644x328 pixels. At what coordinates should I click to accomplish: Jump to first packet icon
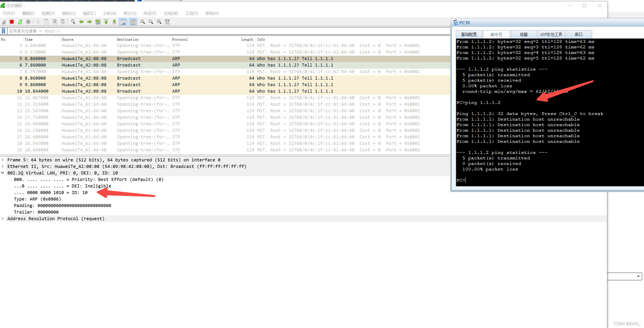point(106,22)
